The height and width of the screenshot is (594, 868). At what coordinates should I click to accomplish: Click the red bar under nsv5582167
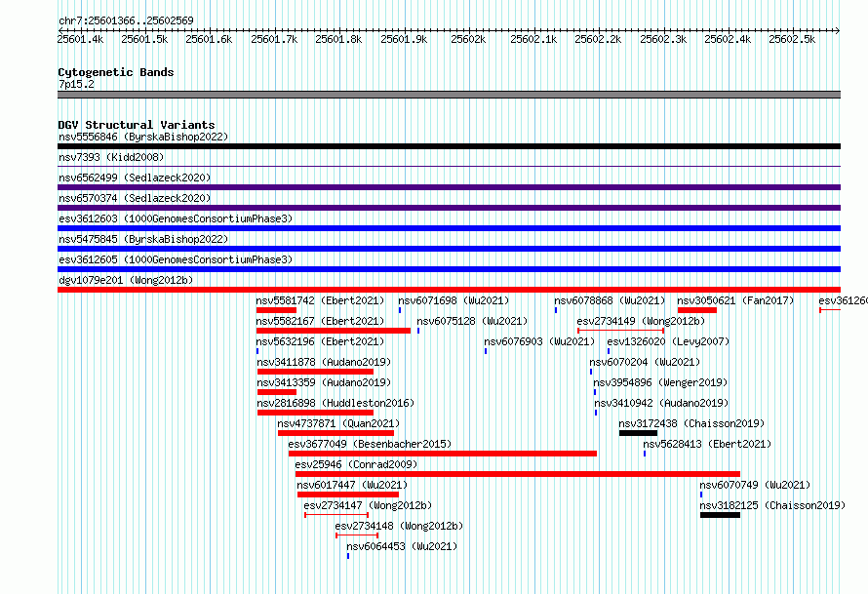click(x=334, y=331)
